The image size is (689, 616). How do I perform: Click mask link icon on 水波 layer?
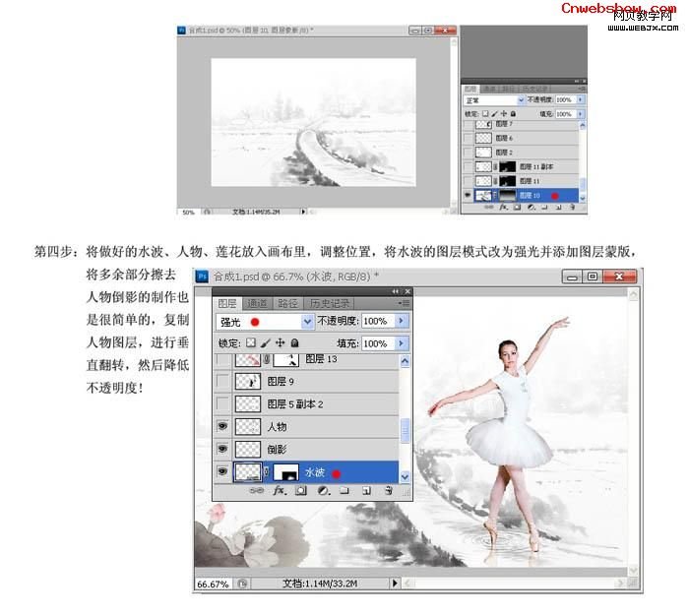[x=267, y=472]
